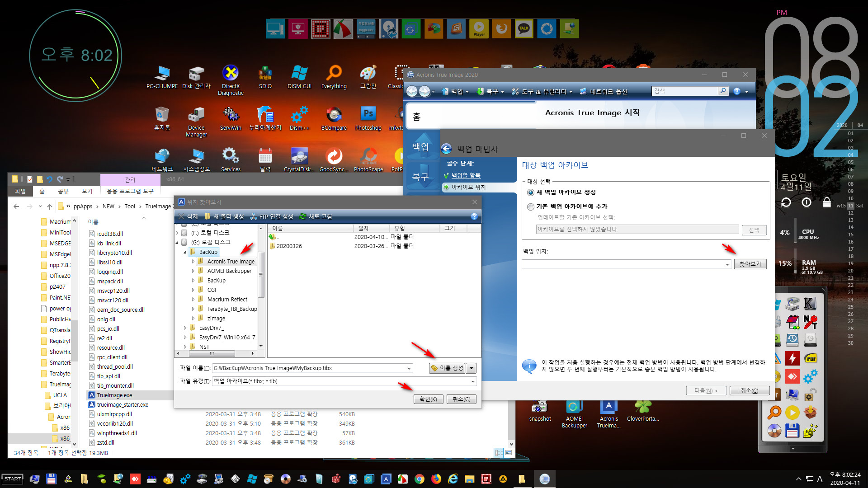Open the 파일 유형 dropdown
Viewport: 868px width, 488px height.
pyautogui.click(x=473, y=381)
